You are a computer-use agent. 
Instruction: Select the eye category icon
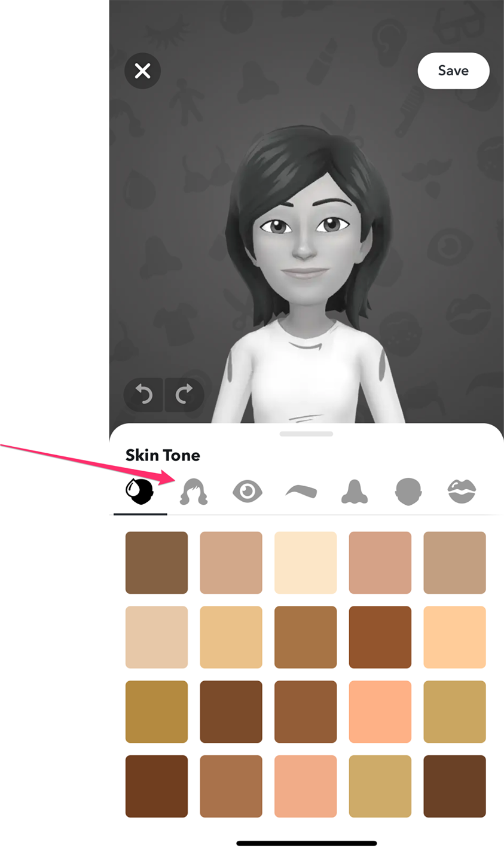tap(248, 492)
